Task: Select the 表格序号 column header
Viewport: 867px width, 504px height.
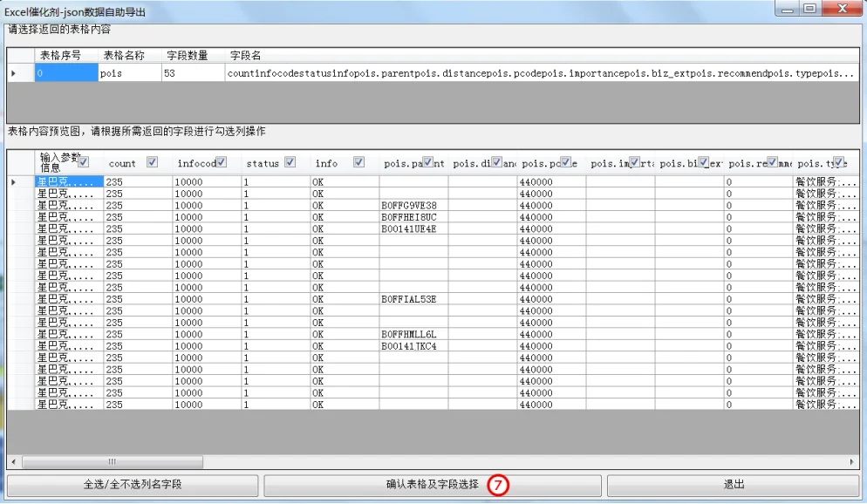Action: click(x=66, y=55)
